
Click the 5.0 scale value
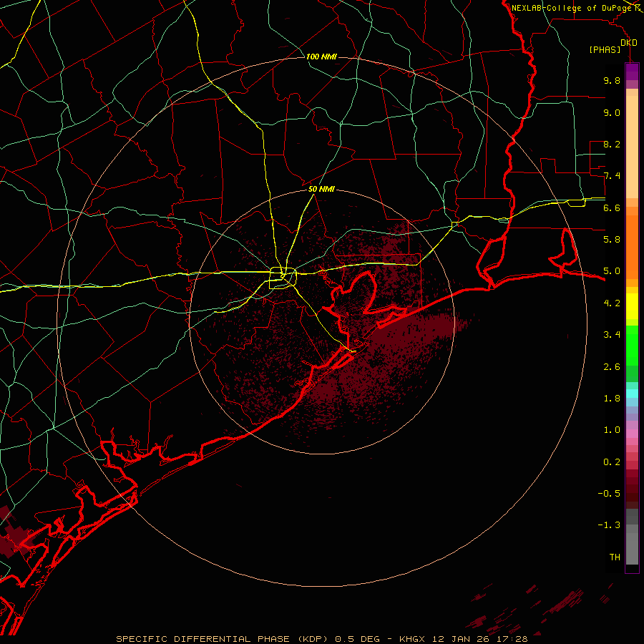point(612,271)
